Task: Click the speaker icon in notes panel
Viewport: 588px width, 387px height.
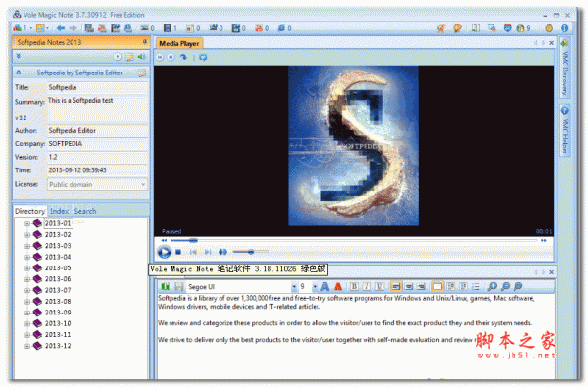Action: (x=141, y=57)
